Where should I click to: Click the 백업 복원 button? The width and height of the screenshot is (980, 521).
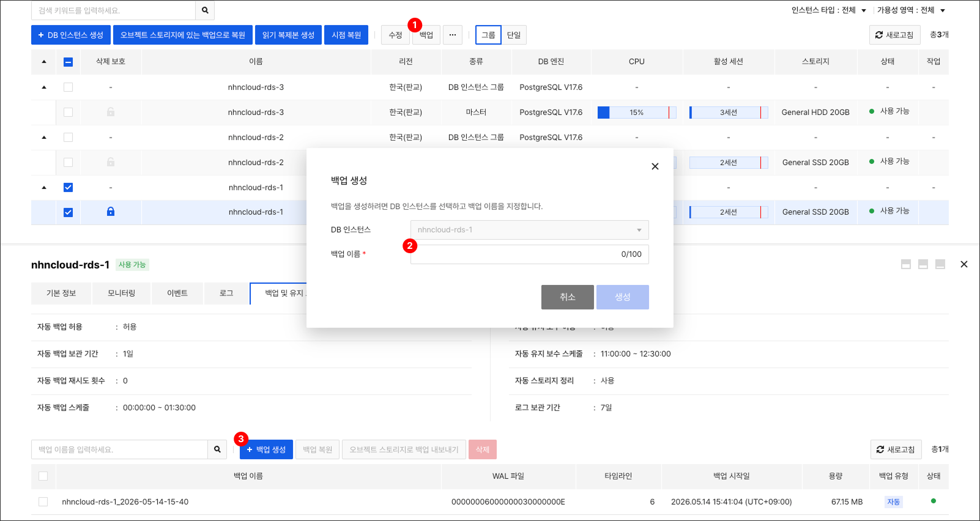click(x=317, y=449)
